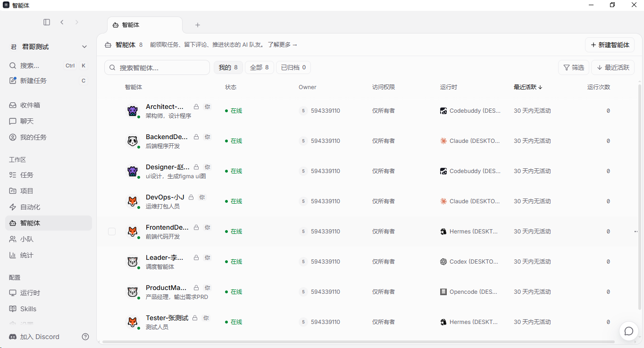This screenshot has height=348, width=644.
Task: Click the vertical scrollbar of the agent list
Action: (640, 196)
